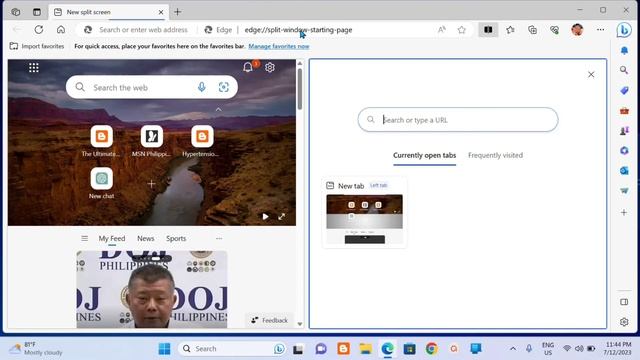Switch to Frequently visited tab
Screen dimensions: 640x360
tap(496, 156)
